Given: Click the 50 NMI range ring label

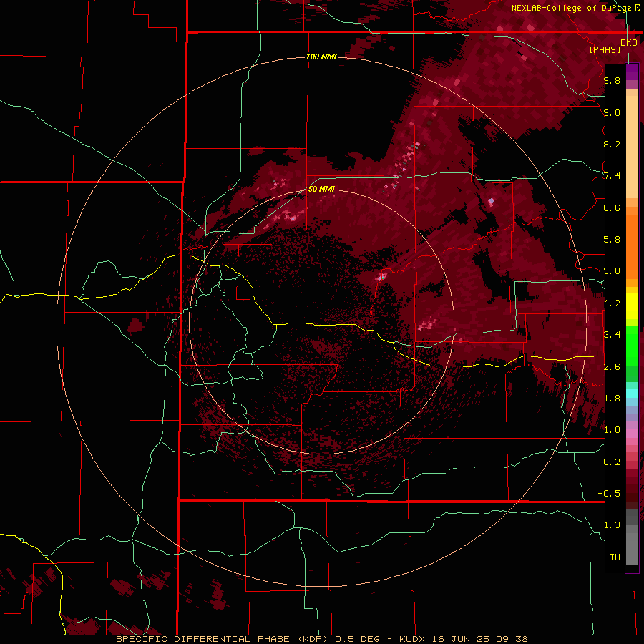Looking at the screenshot, I should 321,189.
